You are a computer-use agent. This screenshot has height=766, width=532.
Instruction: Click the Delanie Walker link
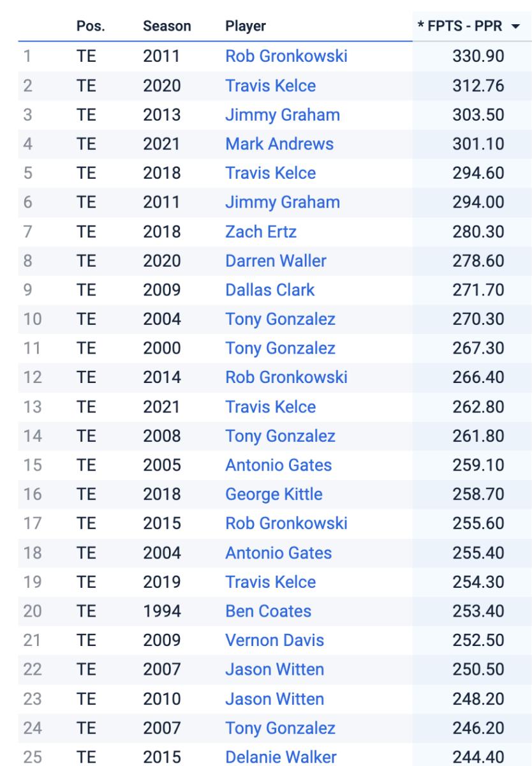[281, 757]
